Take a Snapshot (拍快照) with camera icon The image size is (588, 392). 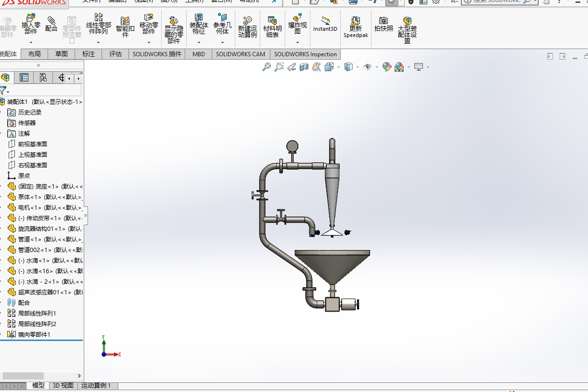383,25
